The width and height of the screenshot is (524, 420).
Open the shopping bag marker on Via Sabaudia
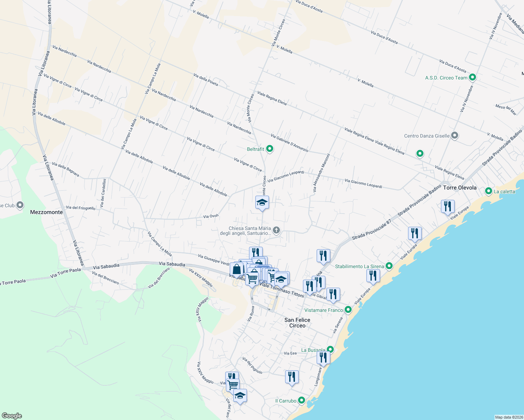[x=237, y=269]
